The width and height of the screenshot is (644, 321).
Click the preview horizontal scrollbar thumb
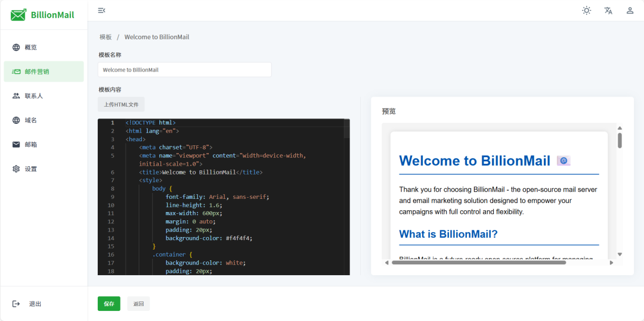coord(479,263)
